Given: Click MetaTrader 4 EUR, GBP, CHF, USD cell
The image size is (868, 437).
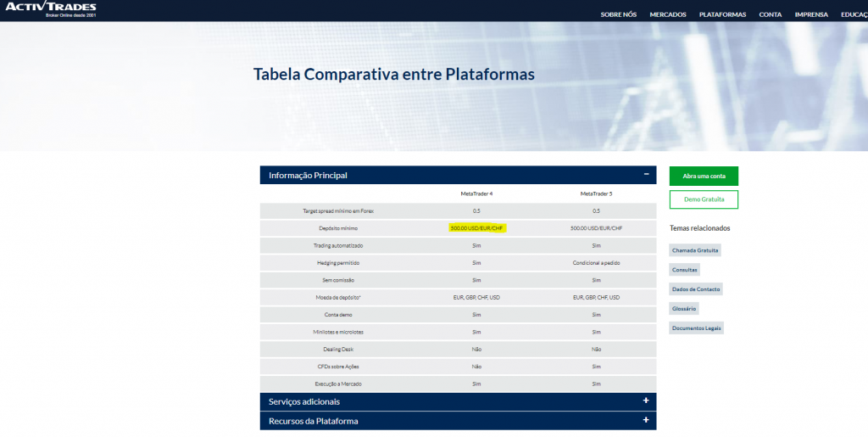Looking at the screenshot, I should click(x=476, y=298).
